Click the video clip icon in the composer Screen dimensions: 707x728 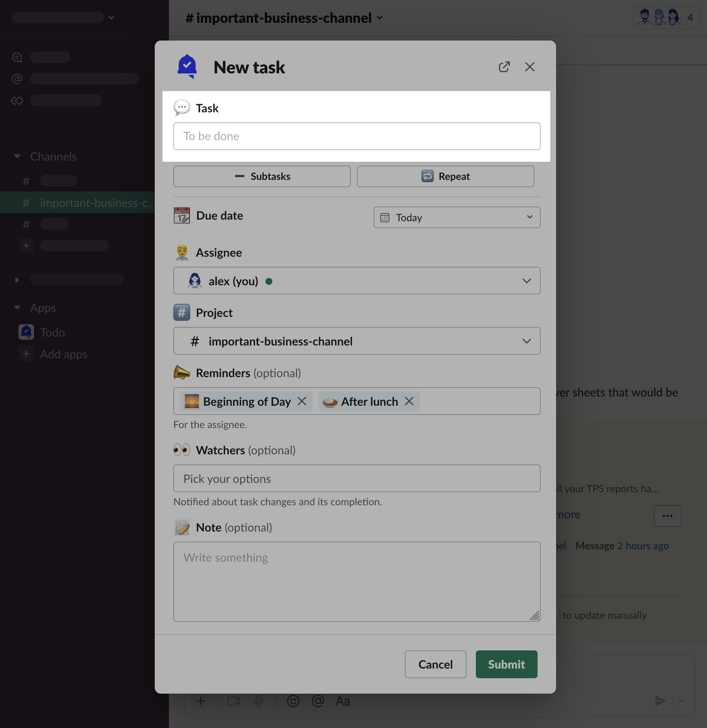coord(234,701)
